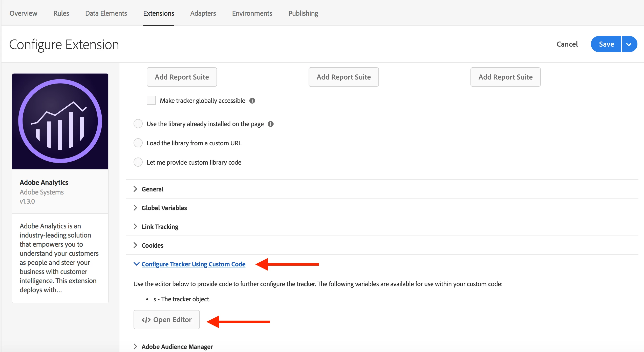Screen dimensions: 644x352
Task: Open the Save dropdown arrow
Action: [629, 44]
